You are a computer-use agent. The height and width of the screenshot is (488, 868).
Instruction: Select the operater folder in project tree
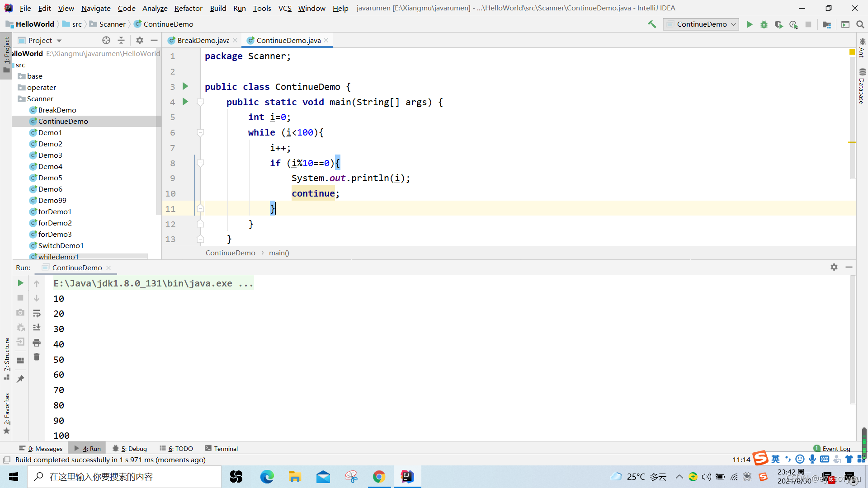[x=41, y=87]
